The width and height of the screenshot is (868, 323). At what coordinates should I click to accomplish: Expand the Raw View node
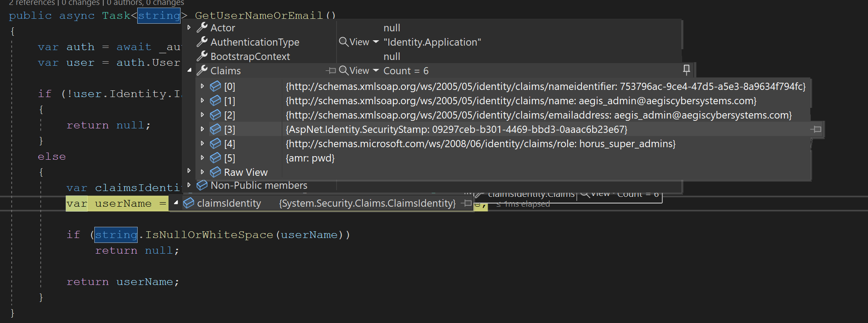pos(202,172)
